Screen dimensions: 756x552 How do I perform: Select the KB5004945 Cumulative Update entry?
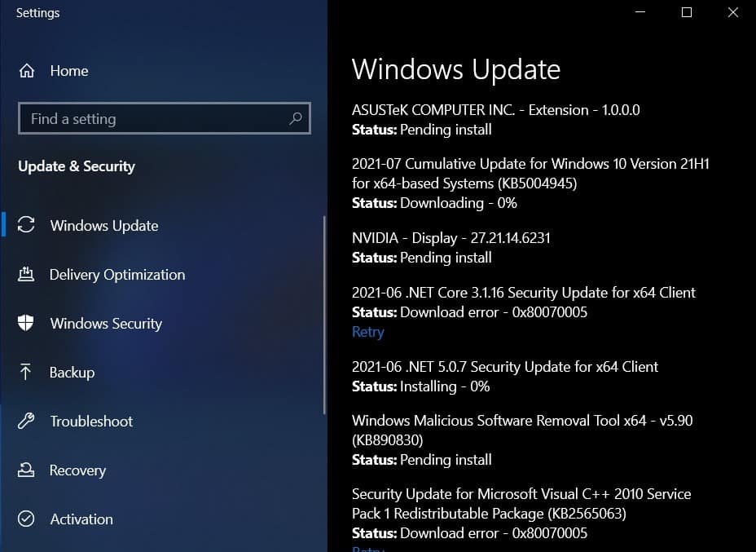pyautogui.click(x=530, y=174)
